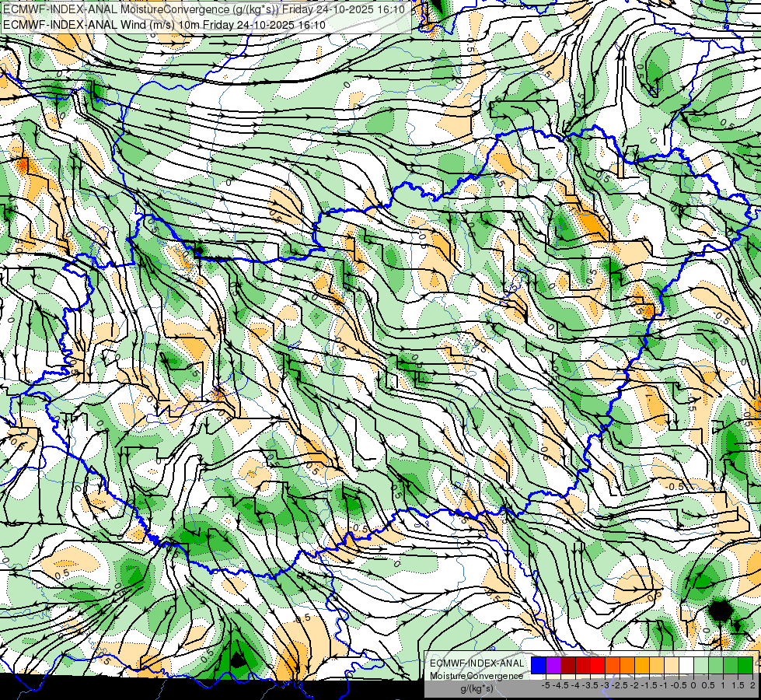Click the '-1' legend scale tick label
The height and width of the screenshot is (700, 761).
(664, 686)
